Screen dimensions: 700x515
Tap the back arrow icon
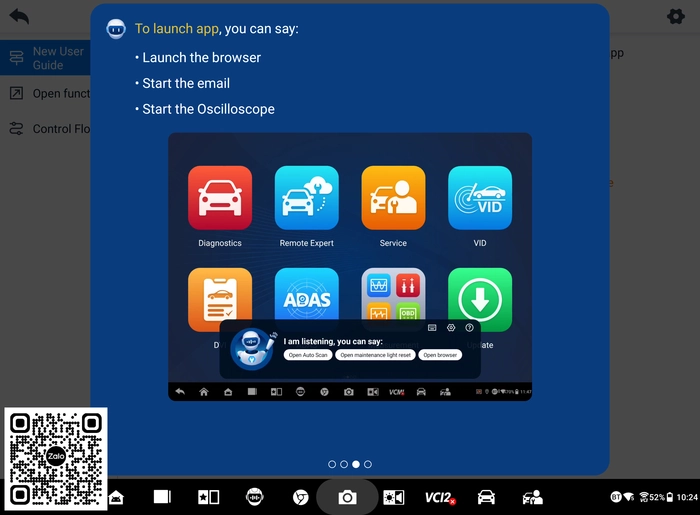tap(19, 17)
